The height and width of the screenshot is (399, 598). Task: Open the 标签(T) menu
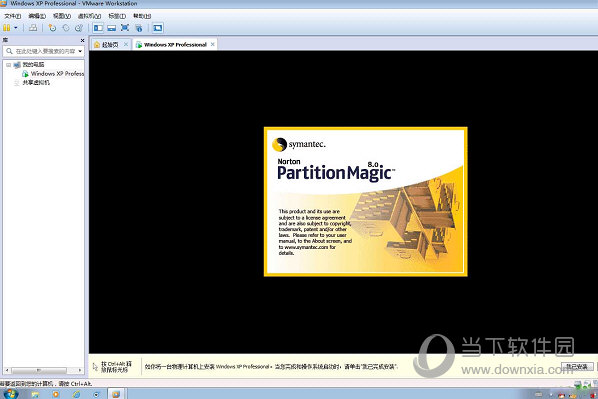(117, 16)
